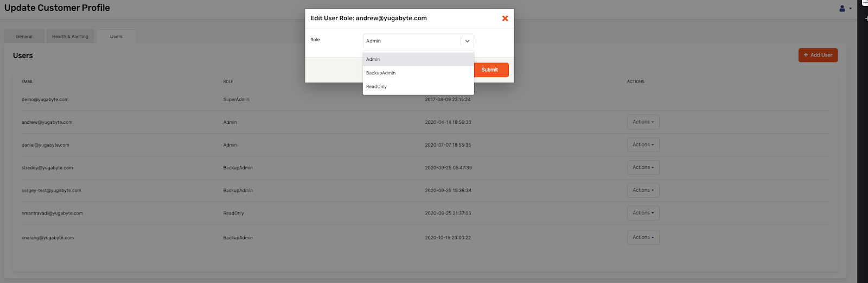Choose Admin option in role list
The image size is (868, 283).
coord(418,59)
